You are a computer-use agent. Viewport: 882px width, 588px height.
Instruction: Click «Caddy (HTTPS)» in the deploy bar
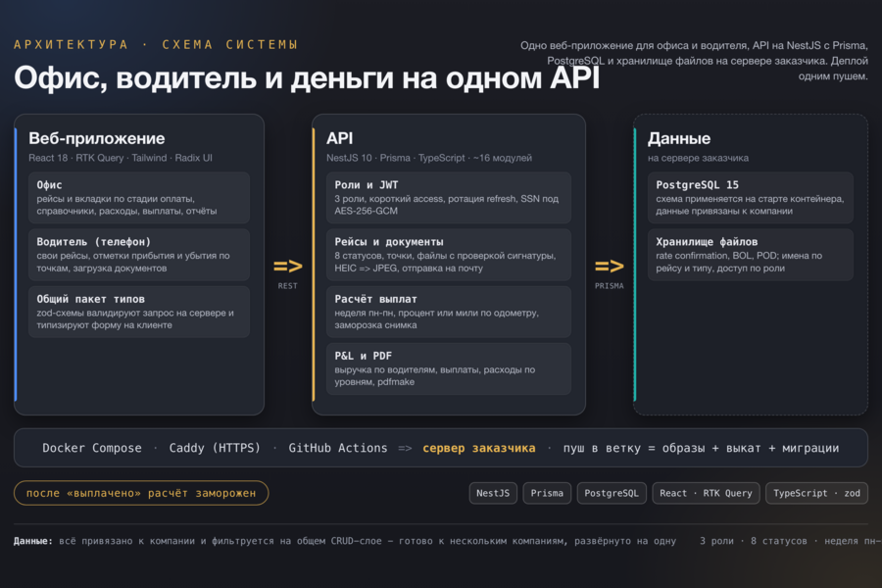coord(215,449)
